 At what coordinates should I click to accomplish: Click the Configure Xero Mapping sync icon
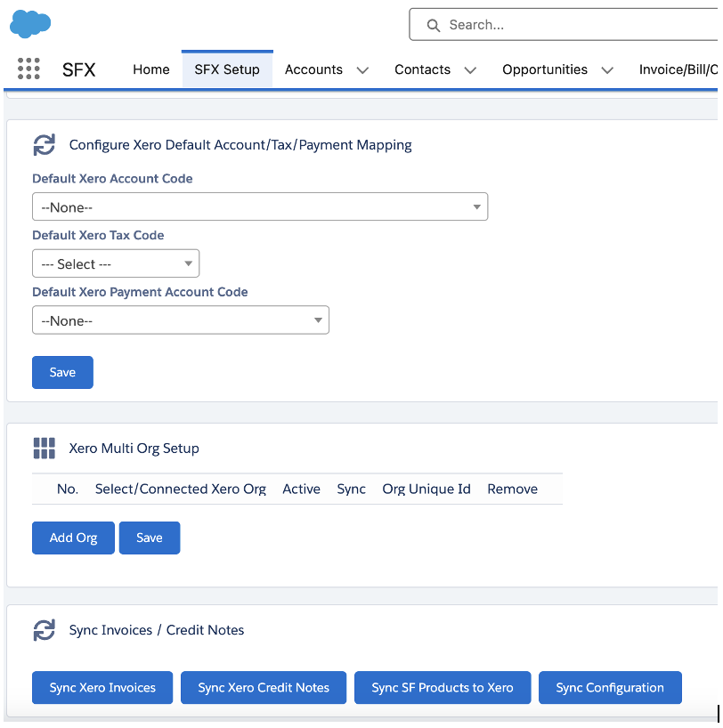[45, 145]
